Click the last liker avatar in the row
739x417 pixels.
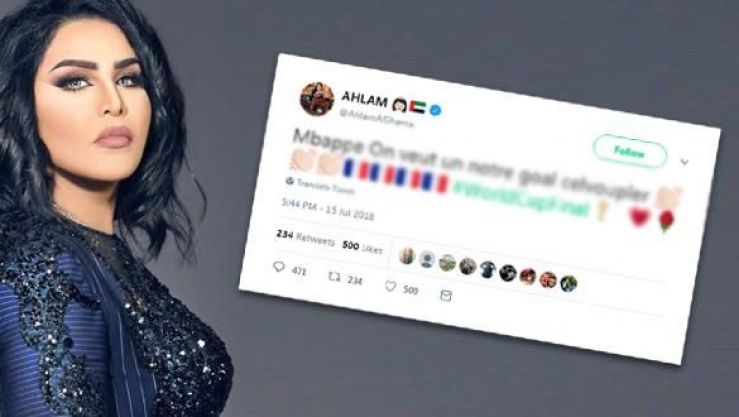click(568, 283)
